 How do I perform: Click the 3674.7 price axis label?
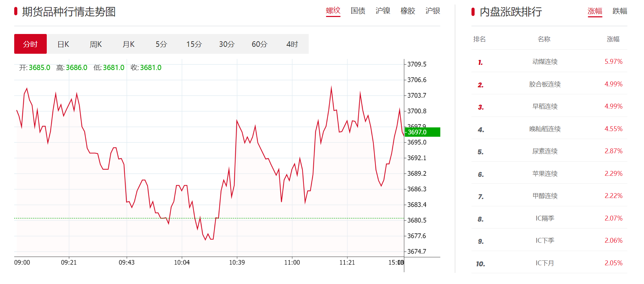click(x=417, y=252)
